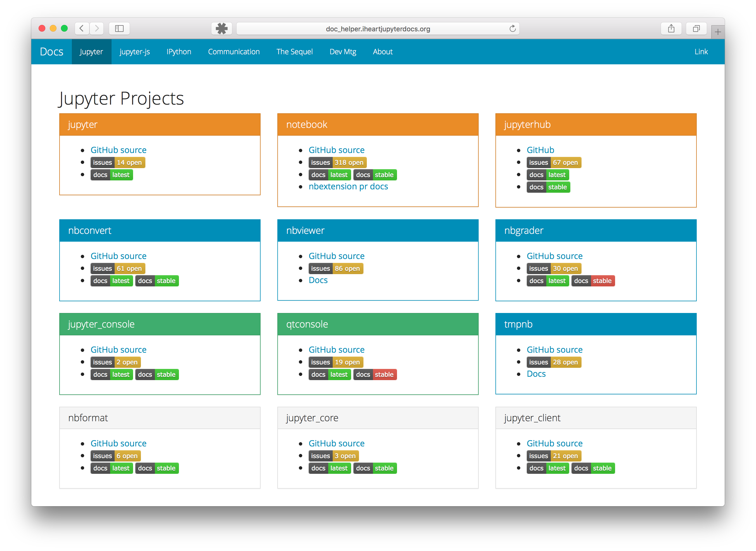Click the browser forward arrow button
Viewport: 756px width, 551px height.
(97, 28)
